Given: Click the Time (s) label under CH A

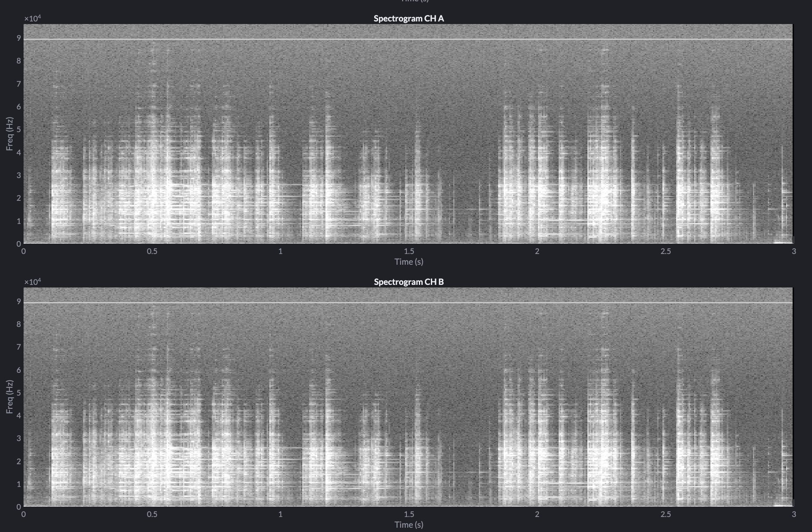Looking at the screenshot, I should click(409, 261).
